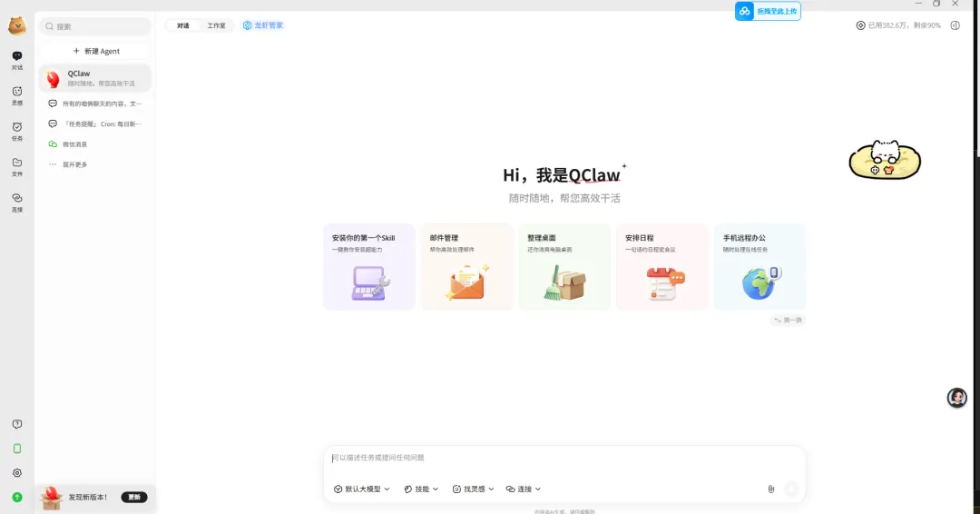Open the 连接 connections sidebar icon

[x=17, y=202]
